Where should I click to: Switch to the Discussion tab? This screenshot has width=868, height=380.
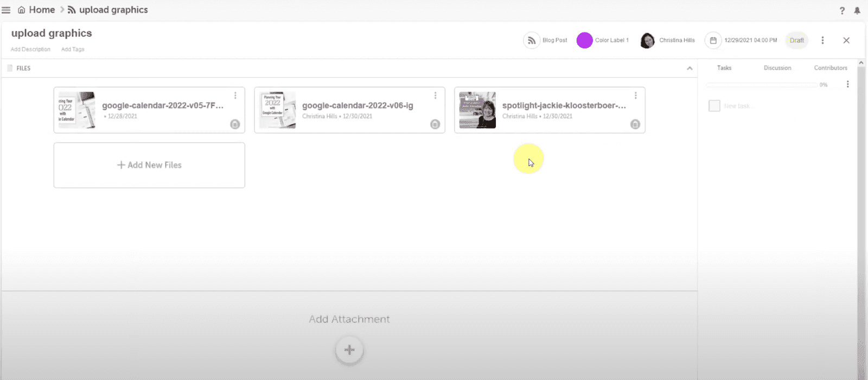[x=777, y=68]
